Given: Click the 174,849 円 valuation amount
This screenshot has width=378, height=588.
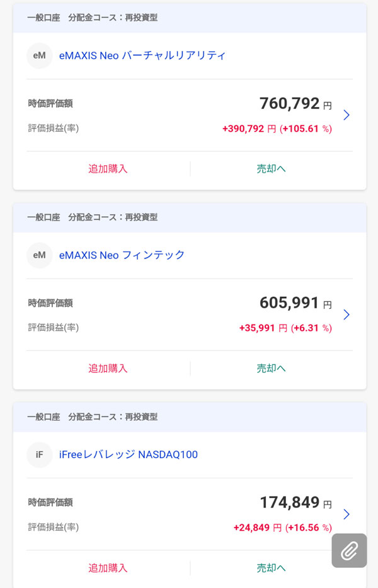Looking at the screenshot, I should click(295, 503).
